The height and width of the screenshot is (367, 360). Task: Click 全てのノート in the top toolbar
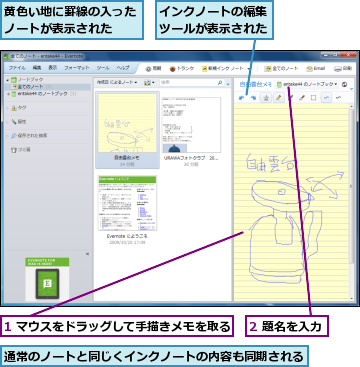click(x=281, y=69)
